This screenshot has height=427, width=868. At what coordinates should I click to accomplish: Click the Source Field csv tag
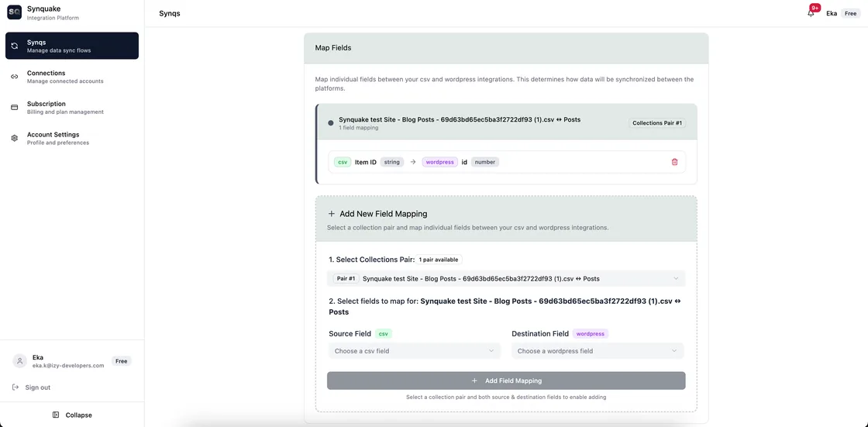tap(384, 334)
